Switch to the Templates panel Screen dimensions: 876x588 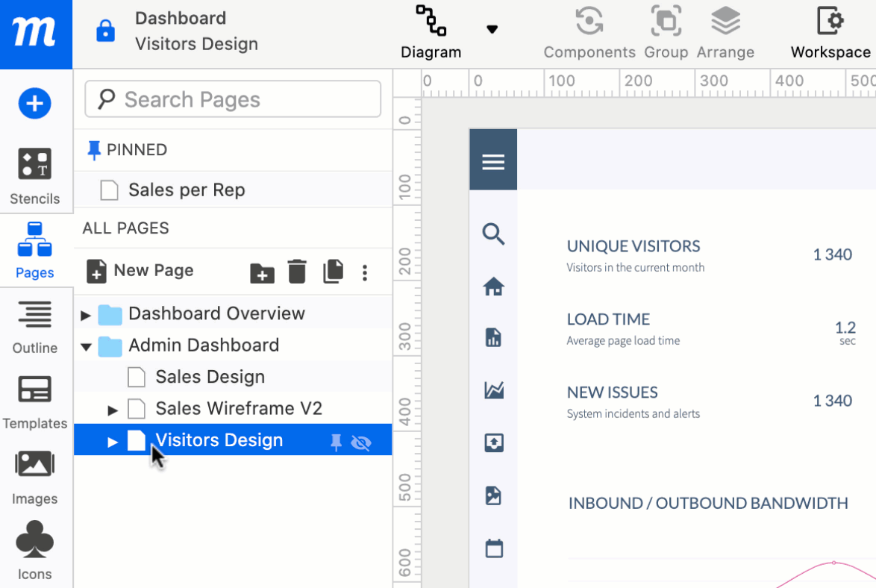point(35,401)
